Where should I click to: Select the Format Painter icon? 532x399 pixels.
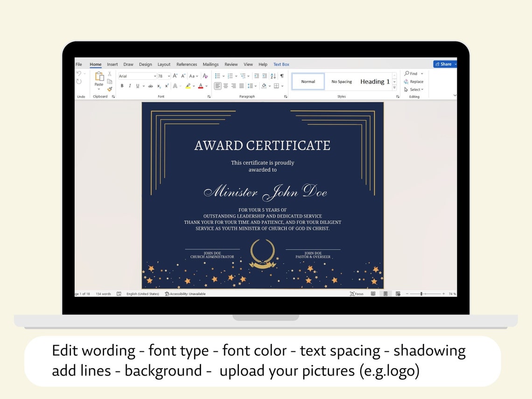click(111, 89)
